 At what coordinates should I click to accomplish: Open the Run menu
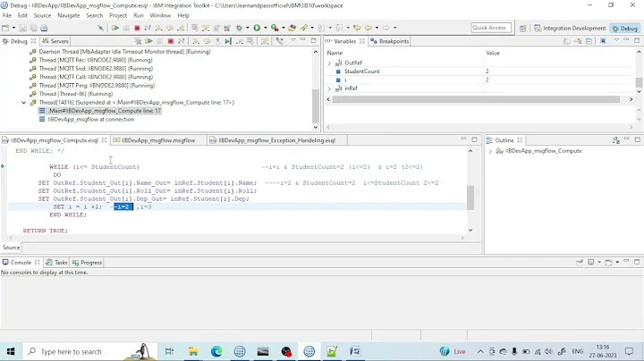139,15
